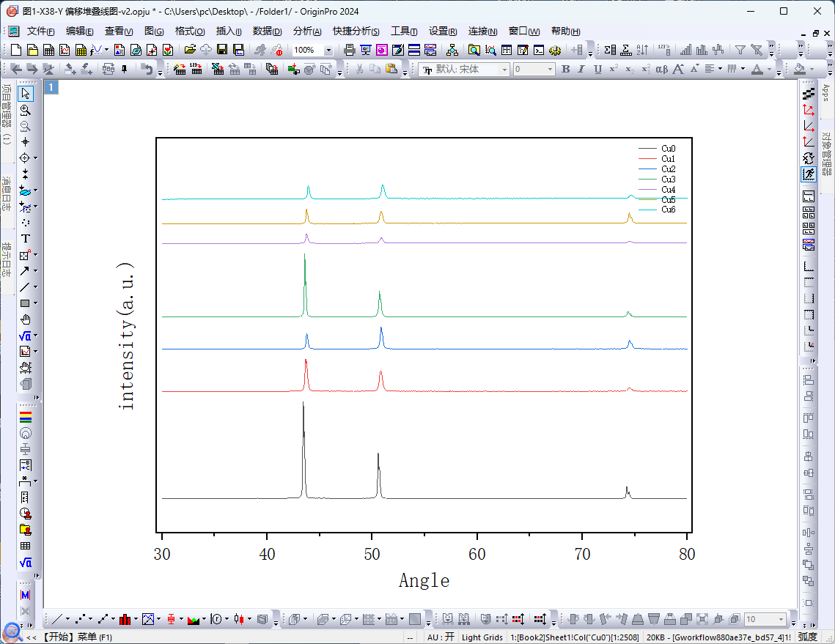Expand the font color A dropdown arrow
This screenshot has height=644, width=835.
click(769, 69)
